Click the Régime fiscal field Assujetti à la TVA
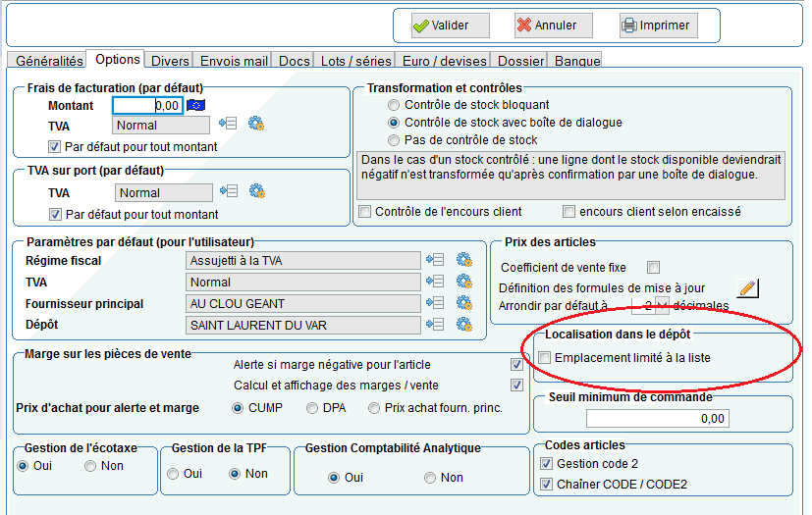This screenshot has height=515, width=812. click(303, 260)
